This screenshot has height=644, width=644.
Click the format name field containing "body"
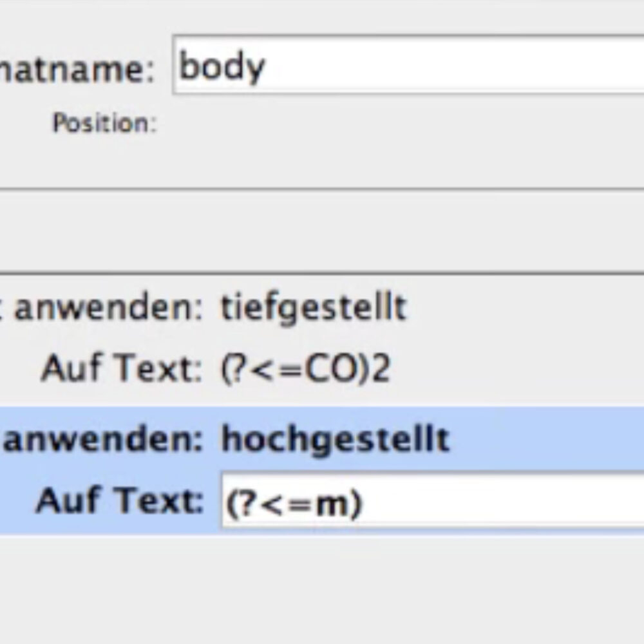[408, 65]
